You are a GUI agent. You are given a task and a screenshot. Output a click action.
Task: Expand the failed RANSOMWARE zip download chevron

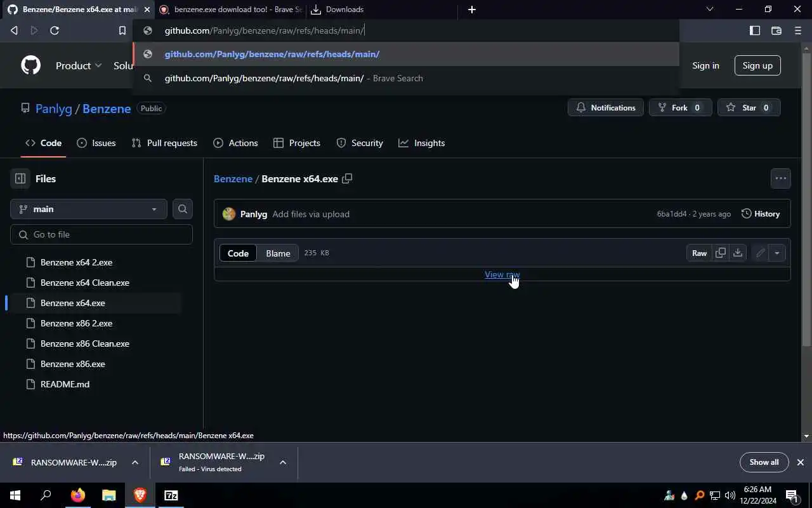click(x=283, y=462)
